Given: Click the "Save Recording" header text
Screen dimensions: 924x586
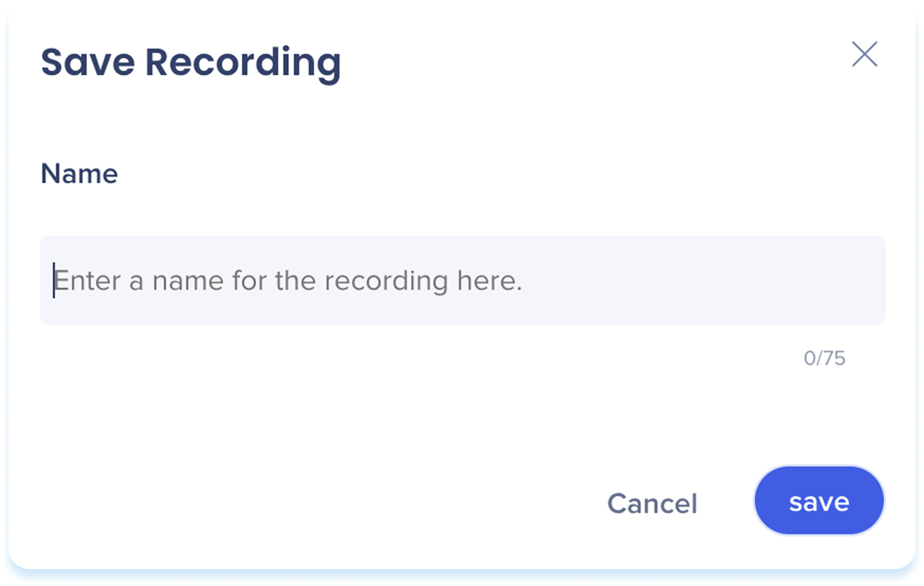Looking at the screenshot, I should tap(191, 62).
